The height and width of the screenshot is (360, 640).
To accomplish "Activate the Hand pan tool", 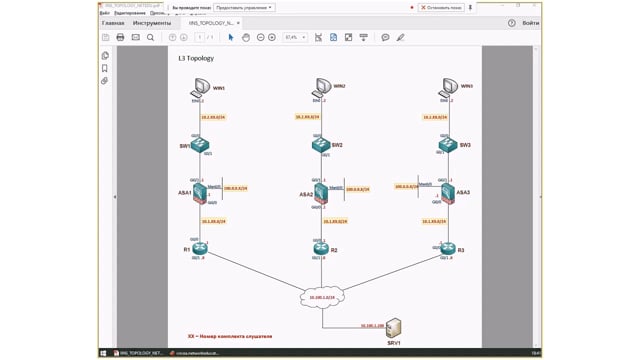I will [x=246, y=38].
